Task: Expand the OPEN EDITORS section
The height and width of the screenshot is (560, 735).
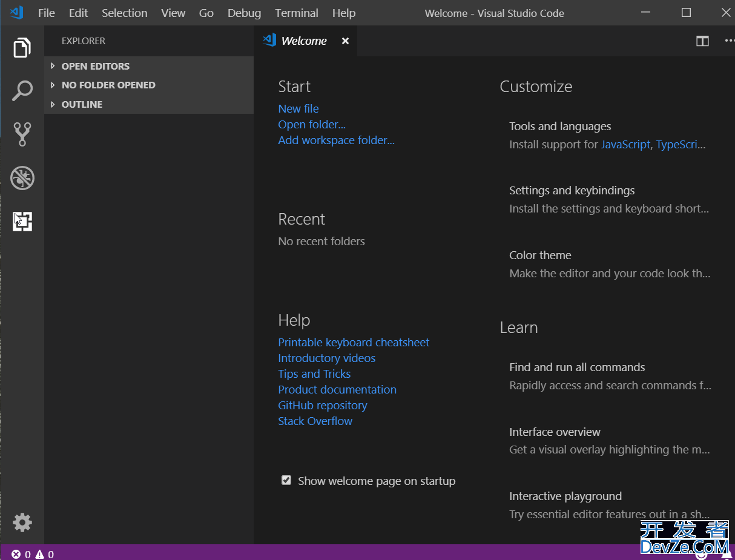Action: tap(149, 66)
